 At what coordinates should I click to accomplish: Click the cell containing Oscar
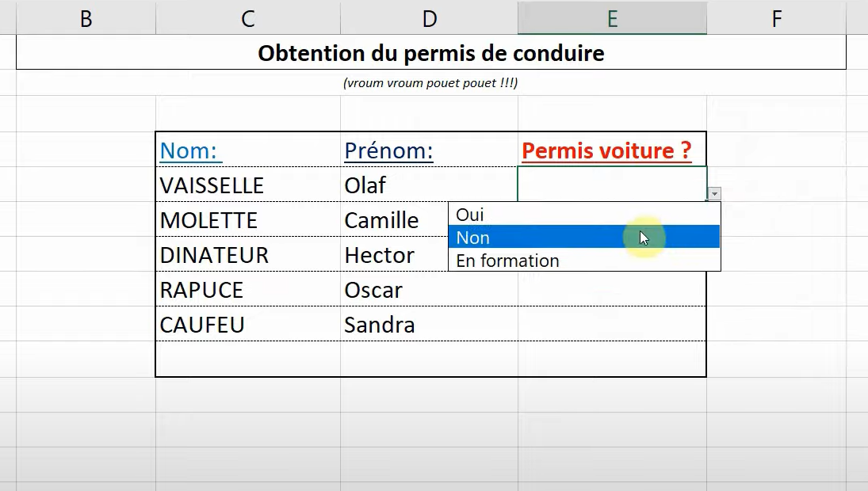(373, 290)
